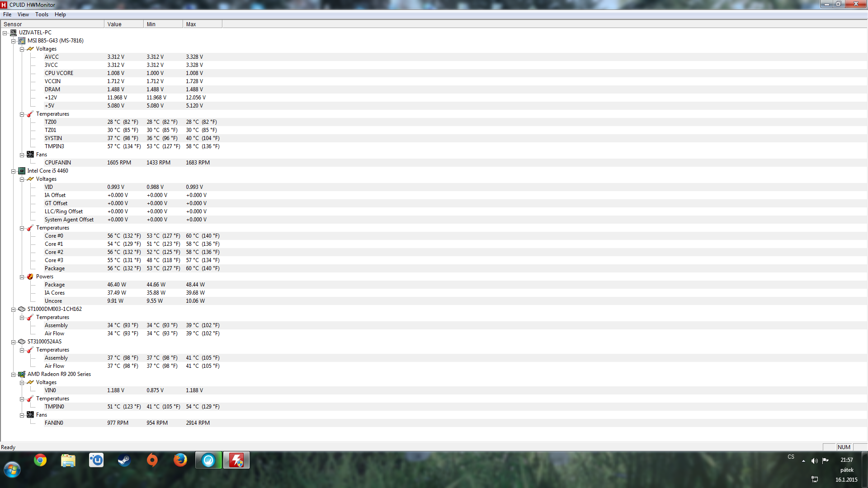Image resolution: width=868 pixels, height=488 pixels.
Task: Select the CPUFANIN fan row
Action: (x=434, y=163)
